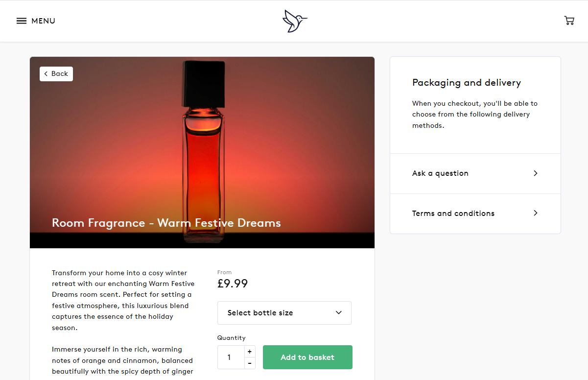Click the arrow beside Terms and conditions

(x=536, y=213)
